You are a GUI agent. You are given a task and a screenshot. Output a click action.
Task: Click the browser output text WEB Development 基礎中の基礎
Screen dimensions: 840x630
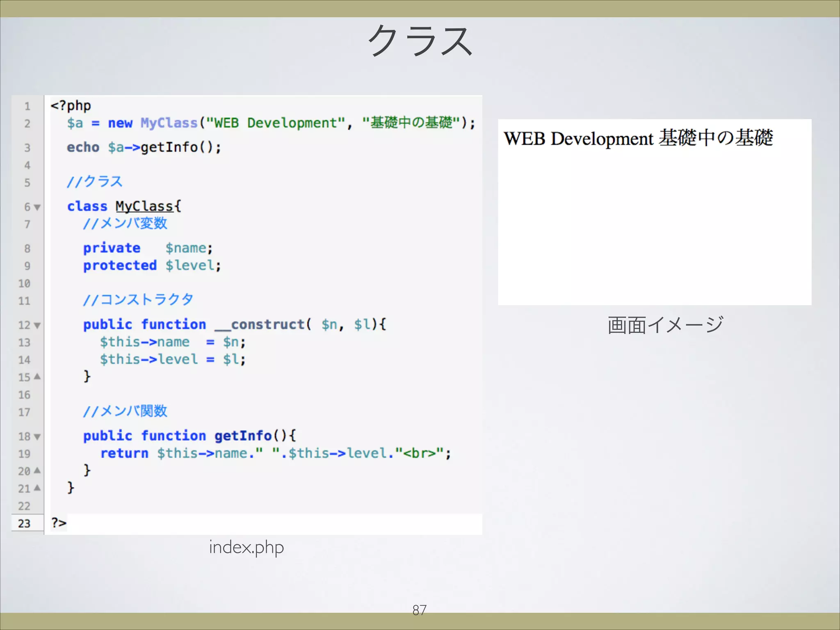coord(638,138)
